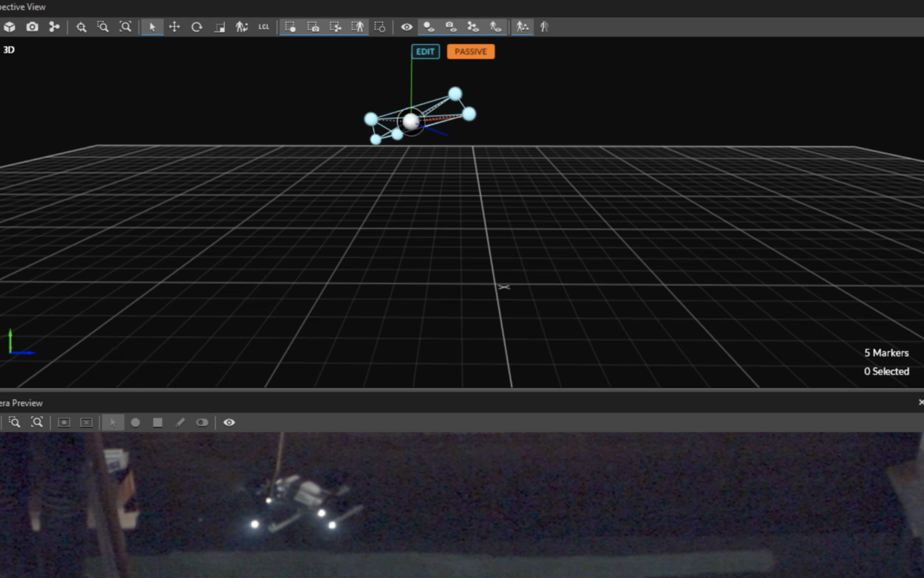This screenshot has width=924, height=578.
Task: Click the '5 Markers' count text
Action: coord(886,353)
